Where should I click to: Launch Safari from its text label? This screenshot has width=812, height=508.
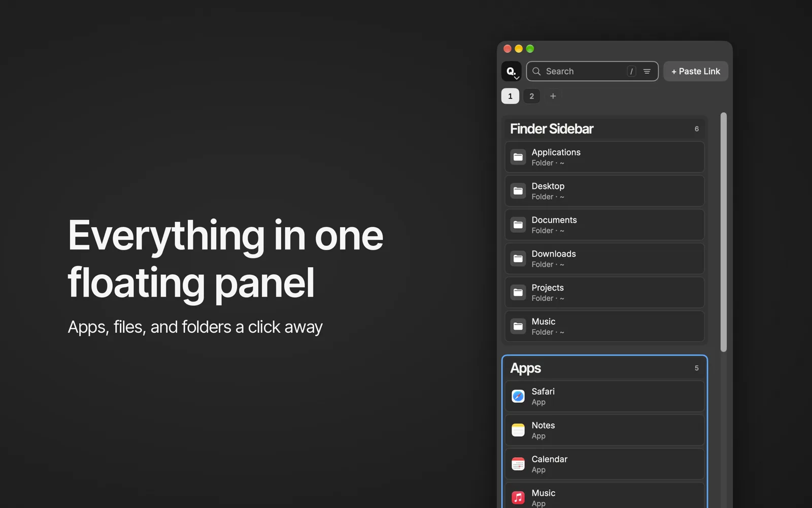(x=543, y=392)
